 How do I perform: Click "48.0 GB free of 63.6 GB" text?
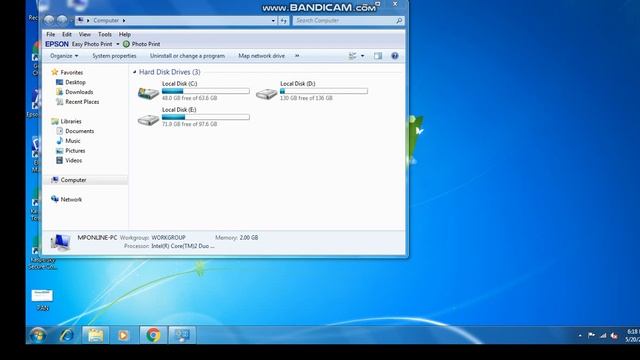pyautogui.click(x=189, y=98)
